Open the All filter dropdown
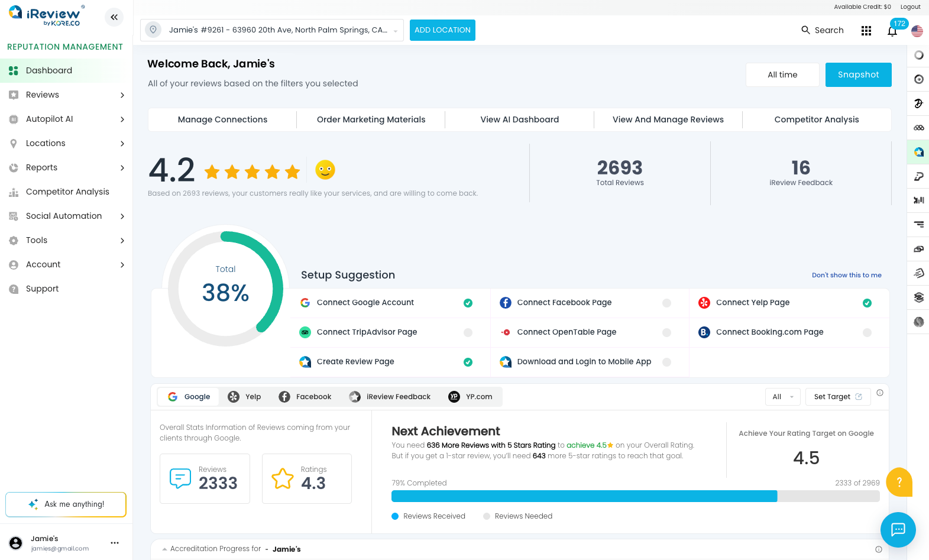This screenshot has height=560, width=929. (782, 397)
